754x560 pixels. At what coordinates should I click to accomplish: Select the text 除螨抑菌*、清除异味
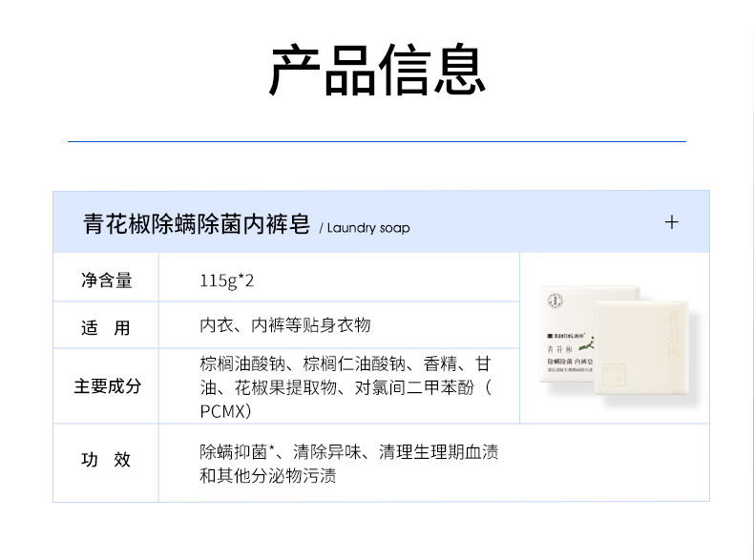pos(281,452)
